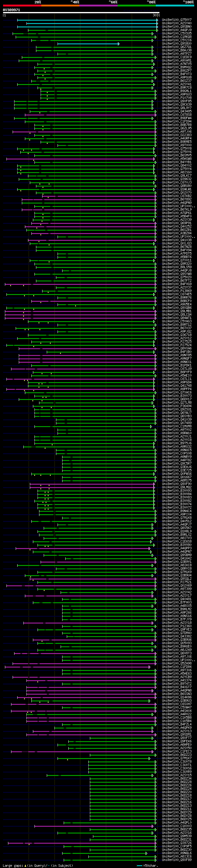
Task: Click the green ~80% identity legend segment
Action: pyautogui.click(x=137, y=6)
